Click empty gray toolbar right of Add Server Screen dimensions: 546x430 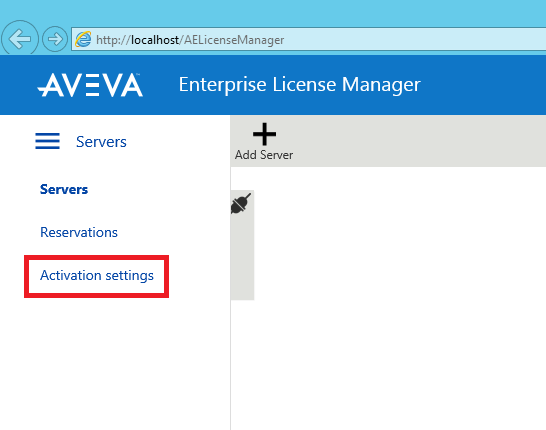coord(418,141)
